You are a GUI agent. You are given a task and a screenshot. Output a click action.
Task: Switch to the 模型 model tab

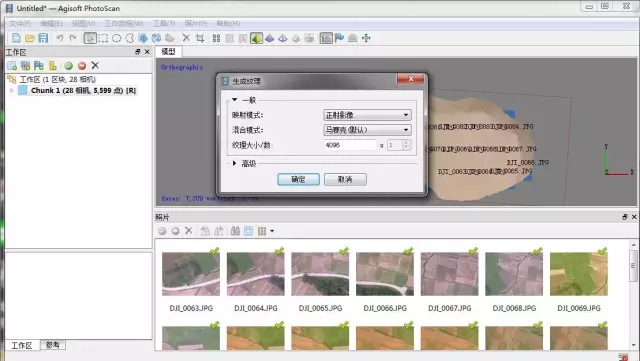168,51
